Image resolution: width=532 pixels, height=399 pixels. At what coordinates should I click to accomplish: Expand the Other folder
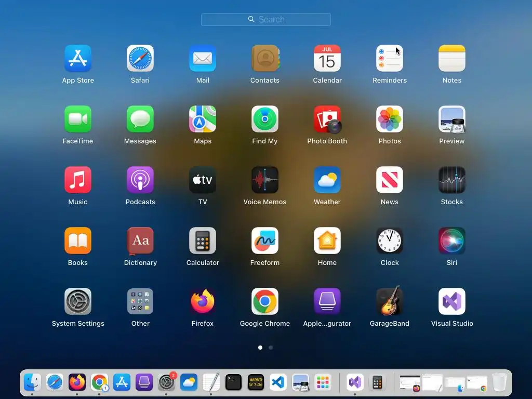[x=140, y=301]
